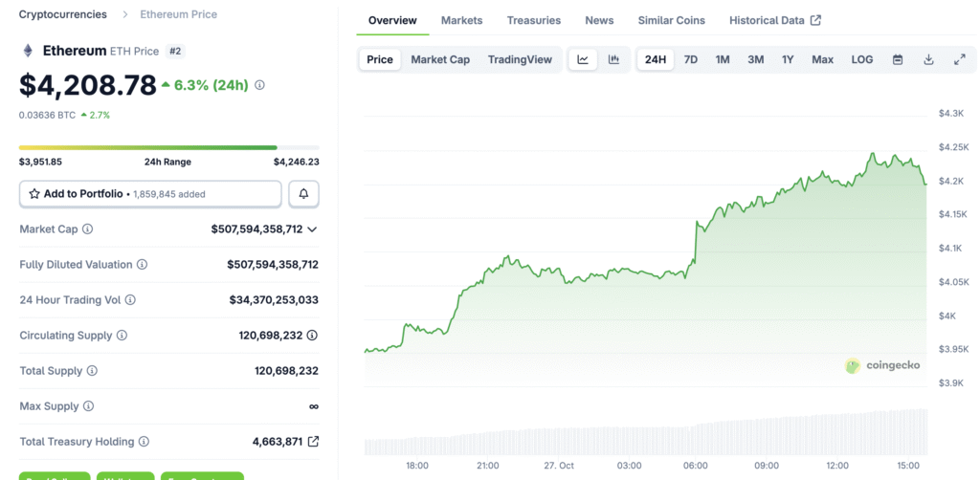Open Total Treasury Holding external link icon
This screenshot has width=980, height=480.
pyautogui.click(x=313, y=442)
